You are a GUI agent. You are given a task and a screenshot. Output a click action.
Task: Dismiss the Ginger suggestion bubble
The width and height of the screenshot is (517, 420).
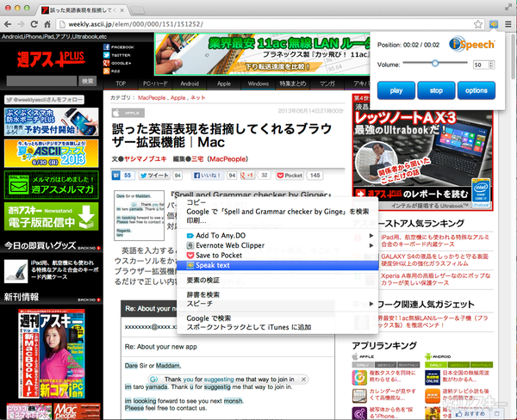coord(303,380)
